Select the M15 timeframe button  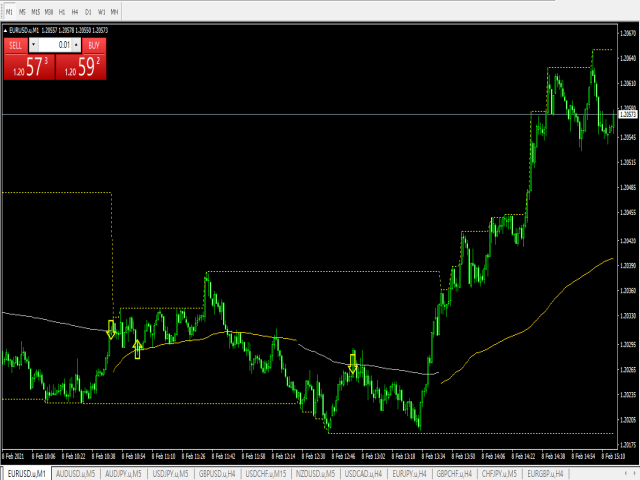click(x=36, y=12)
